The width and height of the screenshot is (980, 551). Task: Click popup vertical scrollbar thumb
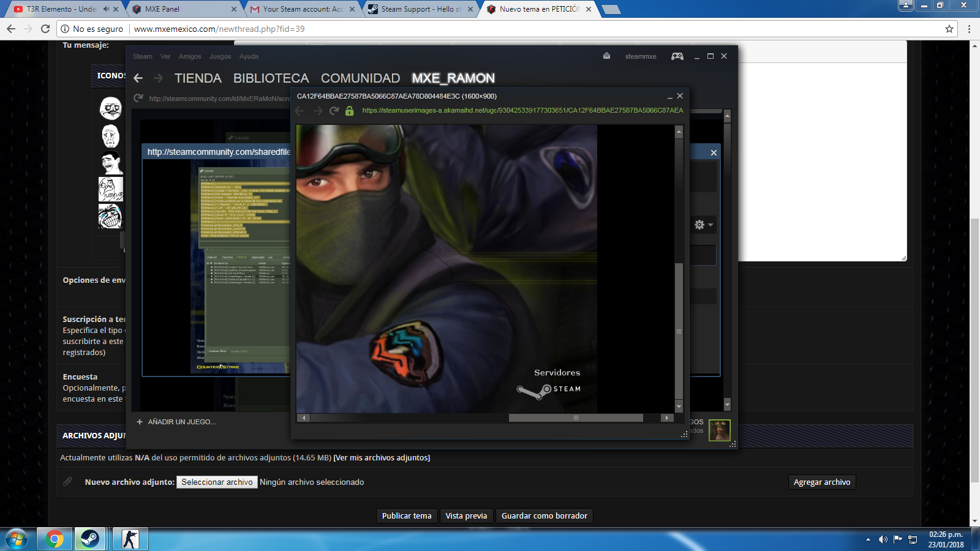[679, 331]
